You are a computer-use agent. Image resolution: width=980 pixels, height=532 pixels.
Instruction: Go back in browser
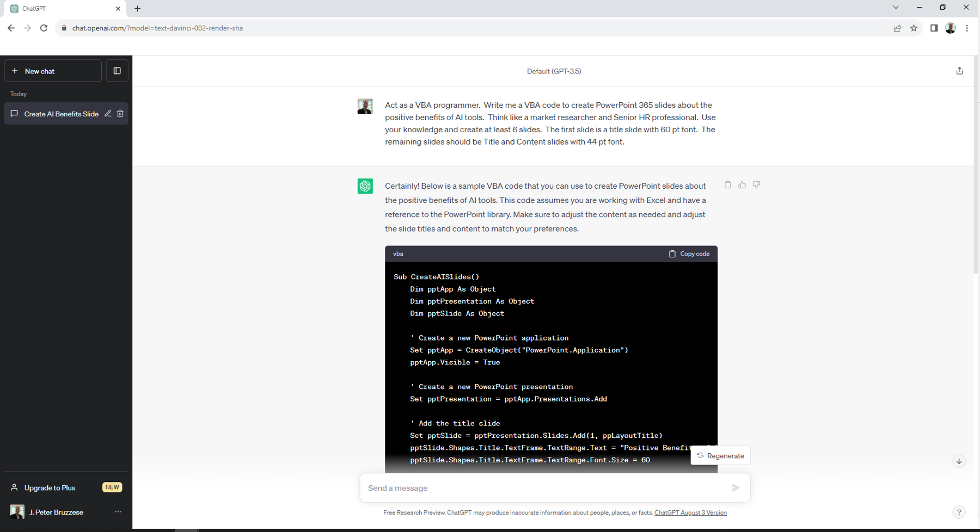[x=11, y=28]
